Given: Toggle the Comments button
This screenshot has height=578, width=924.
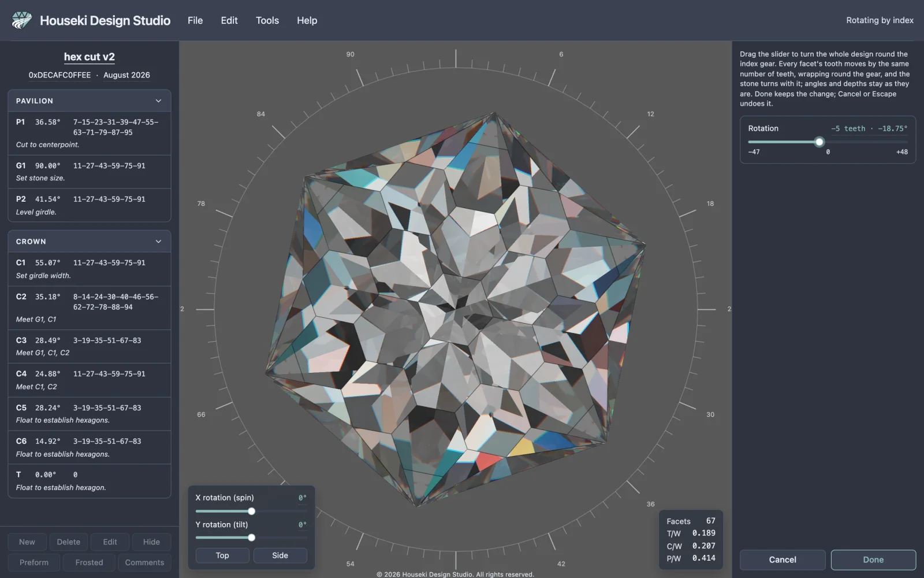Looking at the screenshot, I should click(144, 562).
